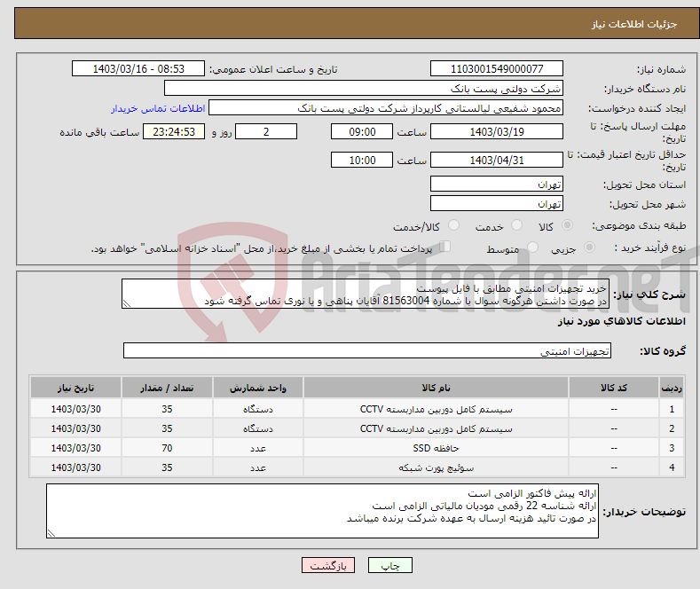Click the چاپ print button
The width and height of the screenshot is (700, 589).
tap(390, 565)
